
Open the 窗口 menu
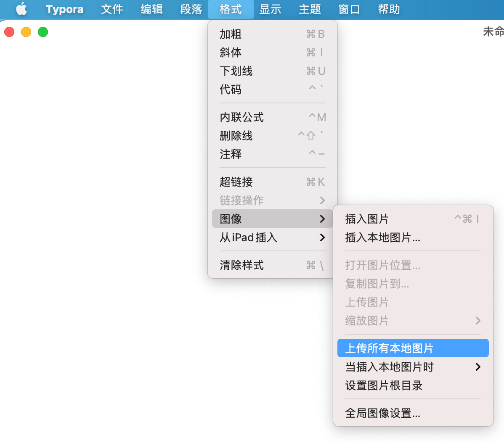[349, 9]
